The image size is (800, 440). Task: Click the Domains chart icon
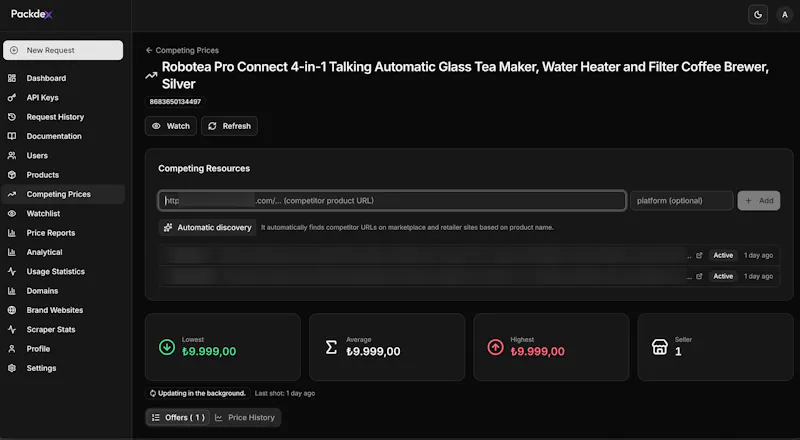click(x=12, y=291)
